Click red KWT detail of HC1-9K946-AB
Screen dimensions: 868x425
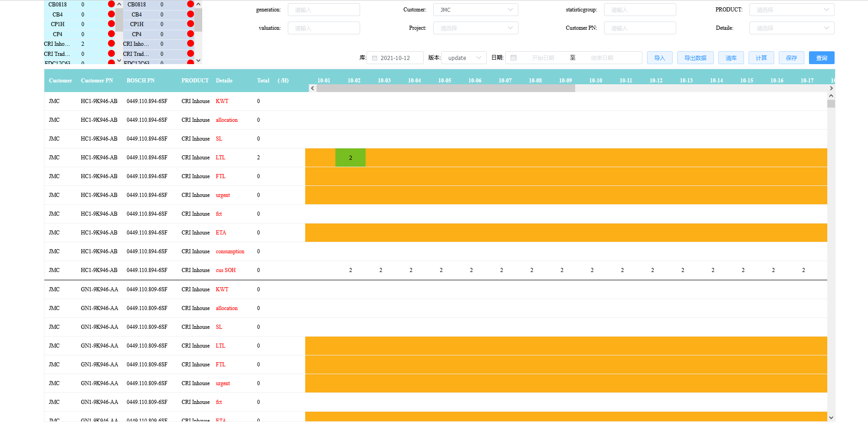222,101
